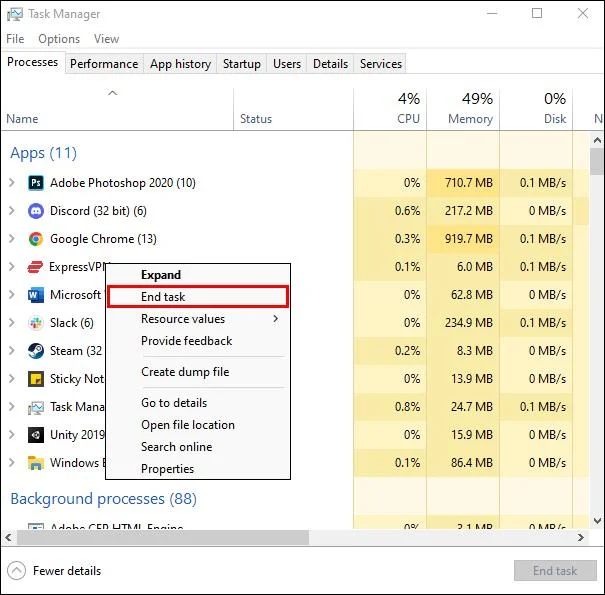Select Properties in context menu

point(198,469)
